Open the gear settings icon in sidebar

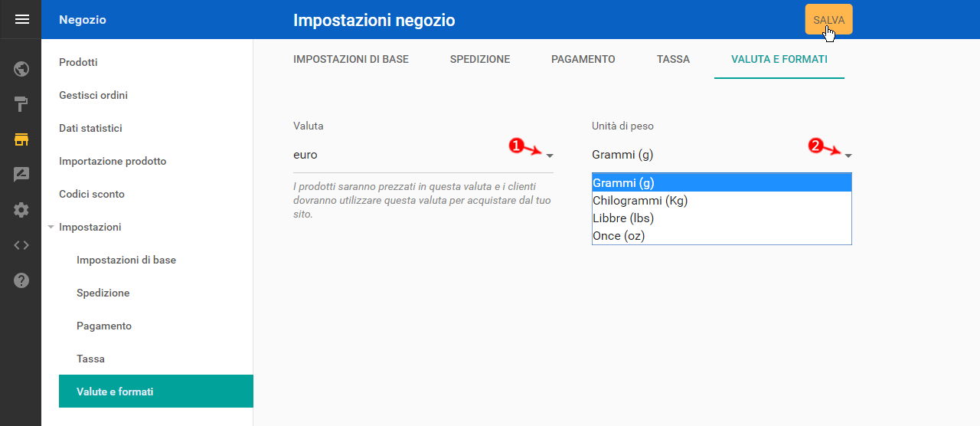[21, 210]
